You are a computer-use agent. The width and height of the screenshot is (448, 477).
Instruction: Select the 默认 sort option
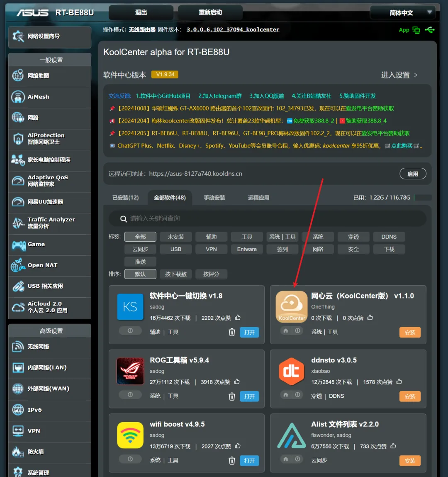pyautogui.click(x=141, y=274)
